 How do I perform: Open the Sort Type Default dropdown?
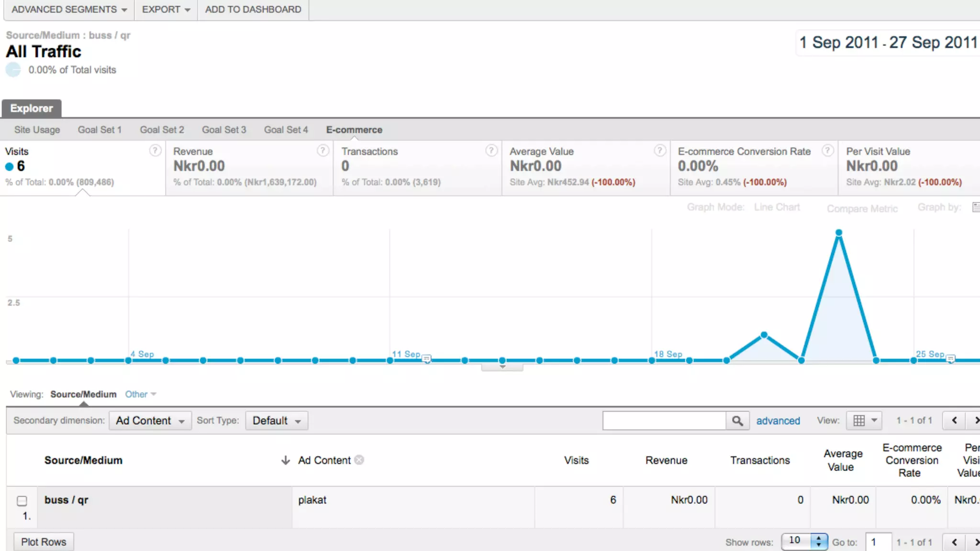(276, 421)
